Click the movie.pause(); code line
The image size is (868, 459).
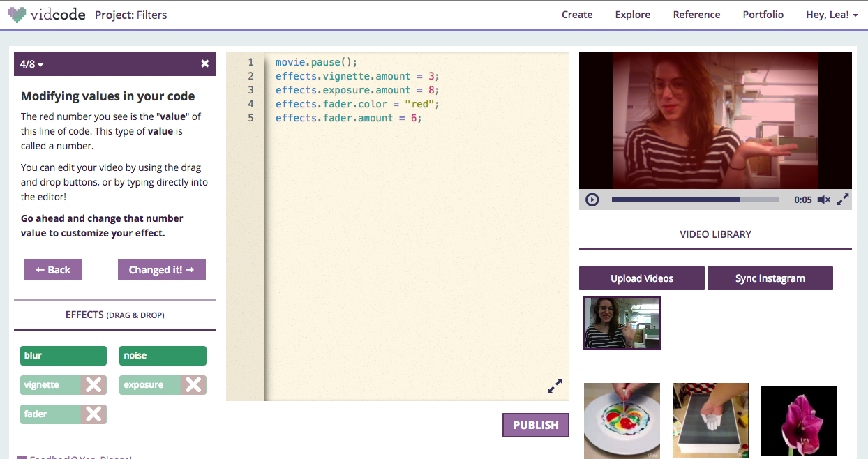316,62
